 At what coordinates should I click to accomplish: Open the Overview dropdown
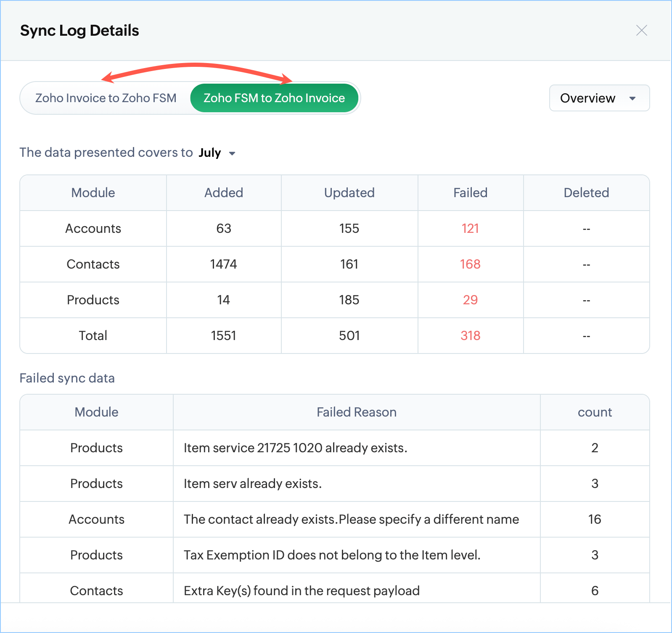click(x=599, y=98)
